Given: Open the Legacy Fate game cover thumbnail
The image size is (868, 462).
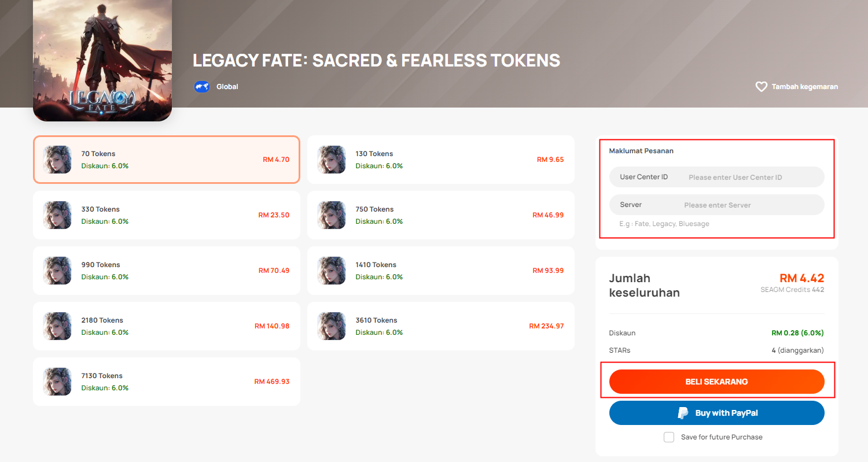Looking at the screenshot, I should (x=102, y=61).
